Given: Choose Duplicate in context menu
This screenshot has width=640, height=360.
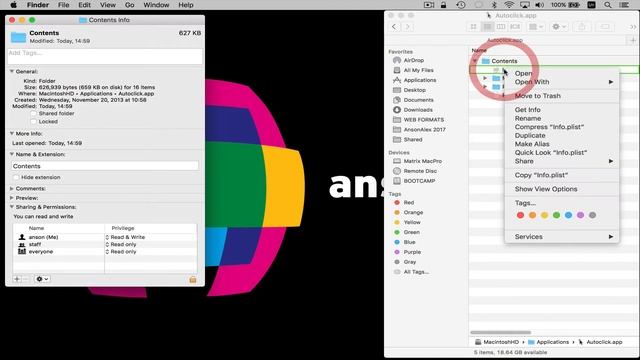Looking at the screenshot, I should 562,136.
